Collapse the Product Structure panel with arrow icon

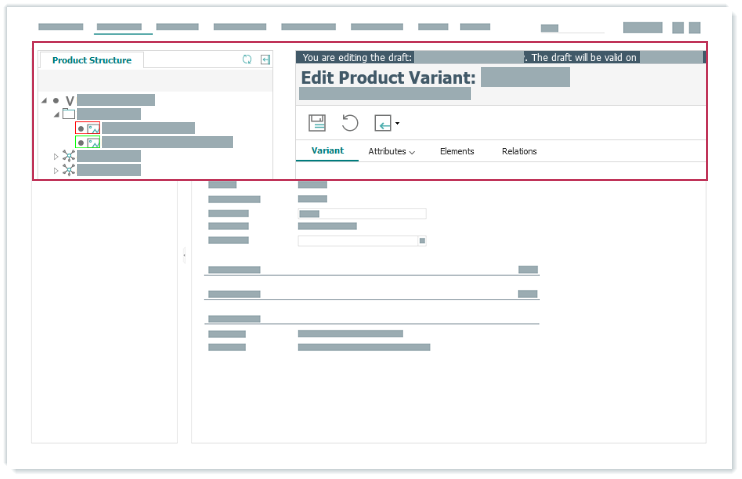pos(265,60)
